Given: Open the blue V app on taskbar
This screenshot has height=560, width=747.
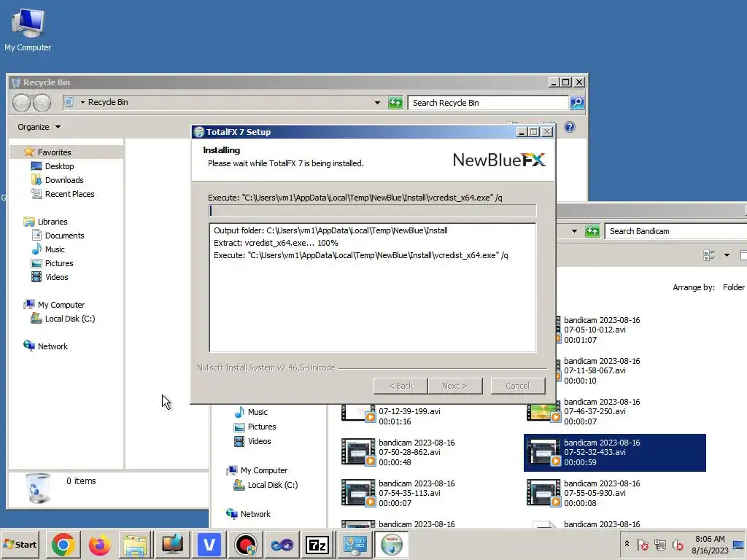Looking at the screenshot, I should coord(209,545).
